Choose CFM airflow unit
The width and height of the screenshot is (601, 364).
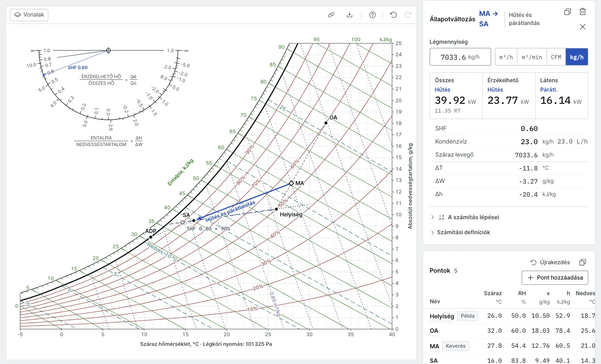coord(556,57)
